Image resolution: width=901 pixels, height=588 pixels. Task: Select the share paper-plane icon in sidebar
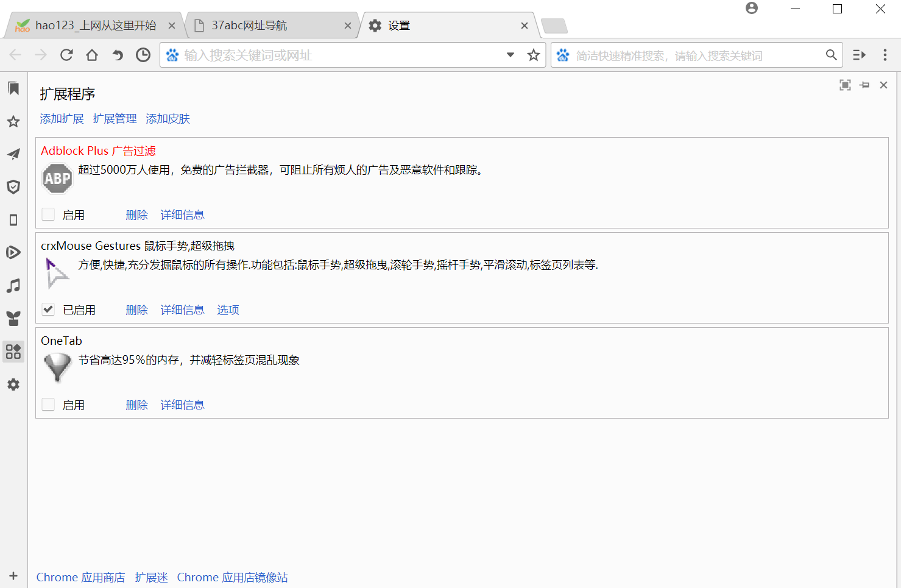(x=13, y=154)
